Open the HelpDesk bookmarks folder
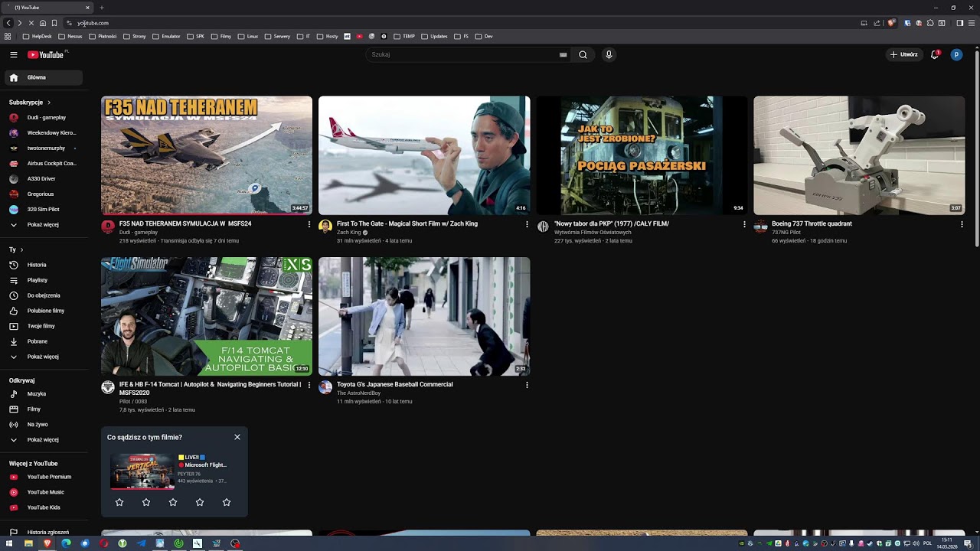This screenshot has height=551, width=980. [x=38, y=36]
